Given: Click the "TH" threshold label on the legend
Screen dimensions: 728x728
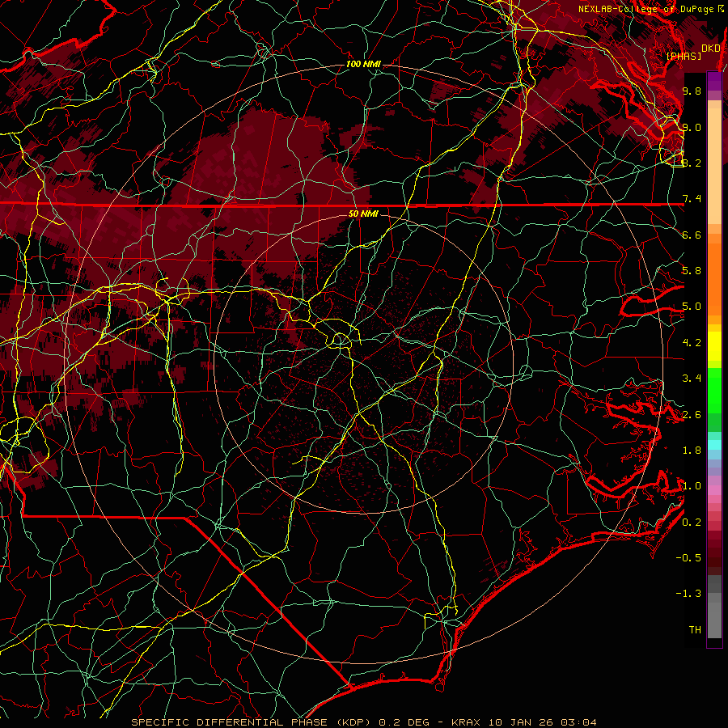Looking at the screenshot, I should point(695,630).
